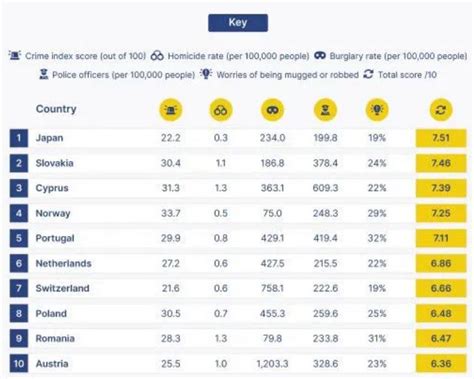
Task: Click the crime index siren column icon
Action: pos(171,110)
